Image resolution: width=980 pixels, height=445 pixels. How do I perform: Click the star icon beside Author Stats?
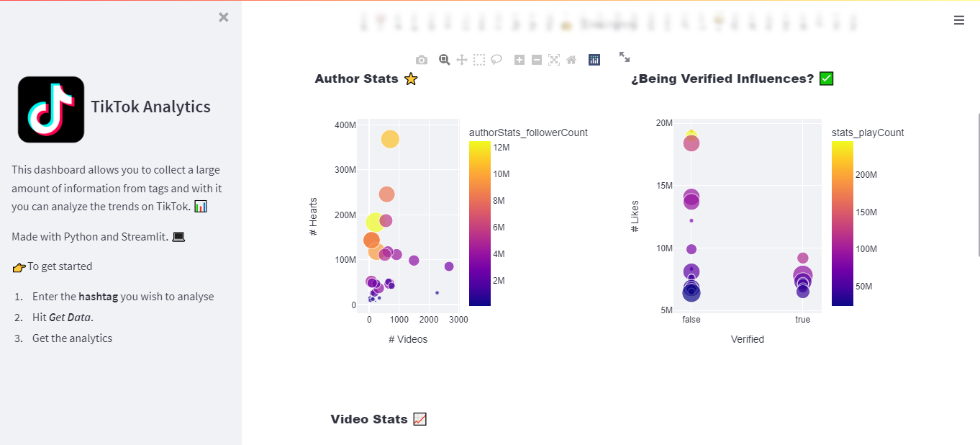411,79
